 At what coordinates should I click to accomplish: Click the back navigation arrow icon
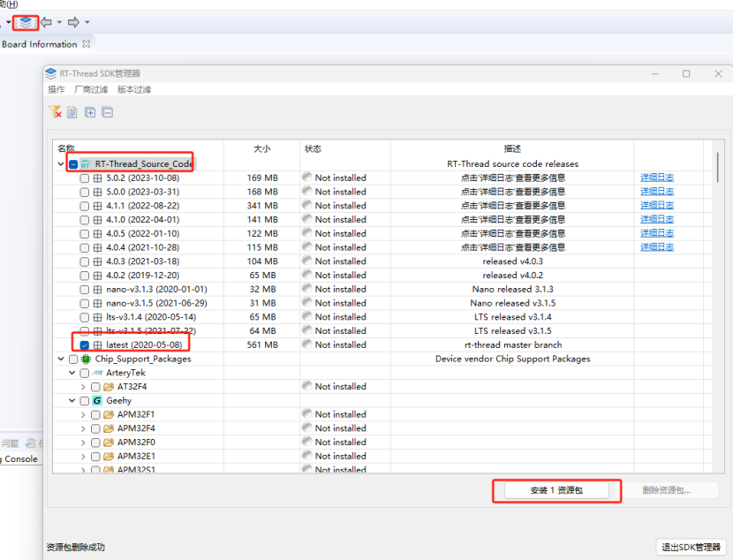46,22
